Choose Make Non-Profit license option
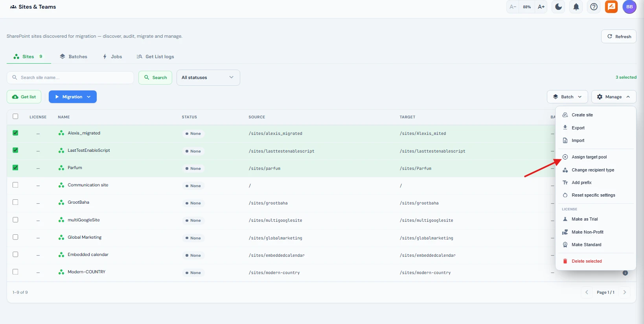This screenshot has height=324, width=644. coord(596,232)
